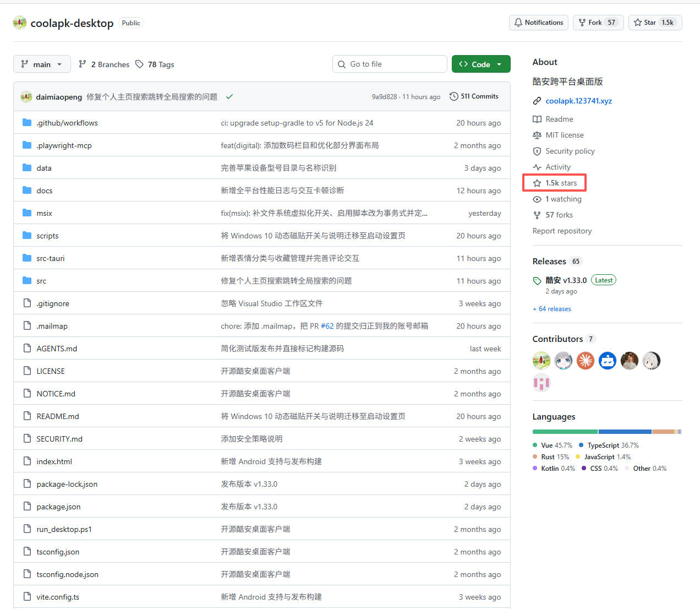The width and height of the screenshot is (700, 609).
Task: Open the 511 Commits history link
Action: [474, 96]
